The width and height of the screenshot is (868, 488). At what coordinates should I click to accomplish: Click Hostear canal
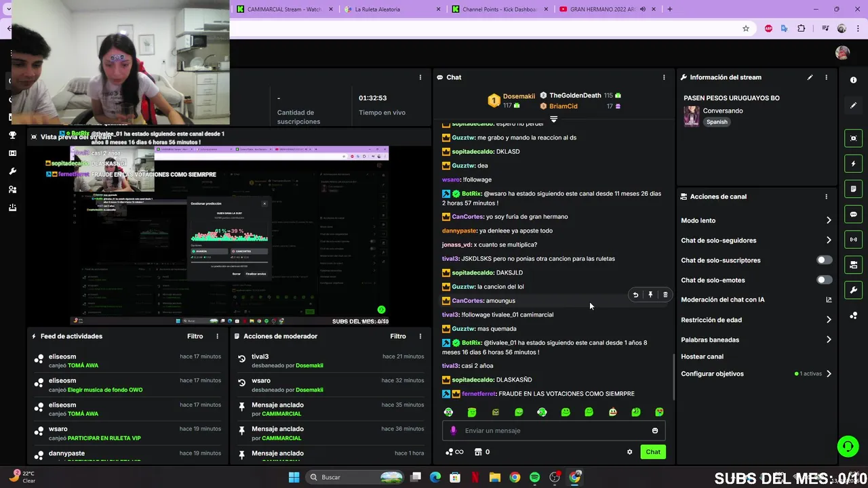pos(702,357)
